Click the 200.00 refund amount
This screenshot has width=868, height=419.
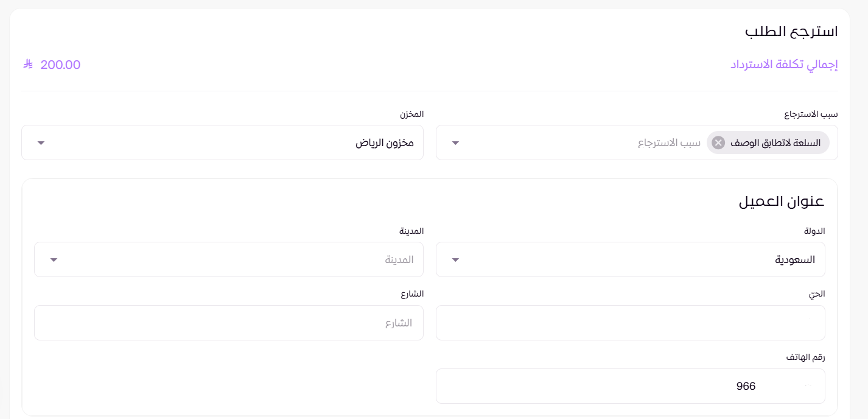pyautogui.click(x=60, y=65)
